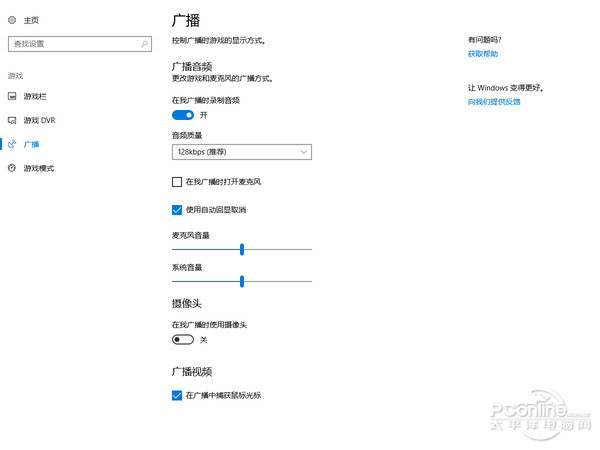
Task: Click the 有问题吗? text
Action: pyautogui.click(x=484, y=40)
